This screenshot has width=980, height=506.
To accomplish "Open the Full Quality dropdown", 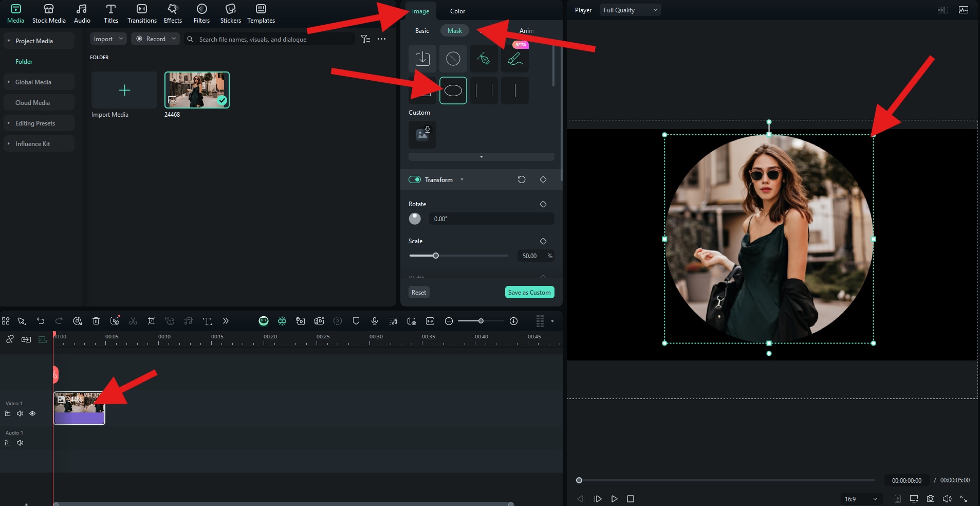I will click(630, 10).
